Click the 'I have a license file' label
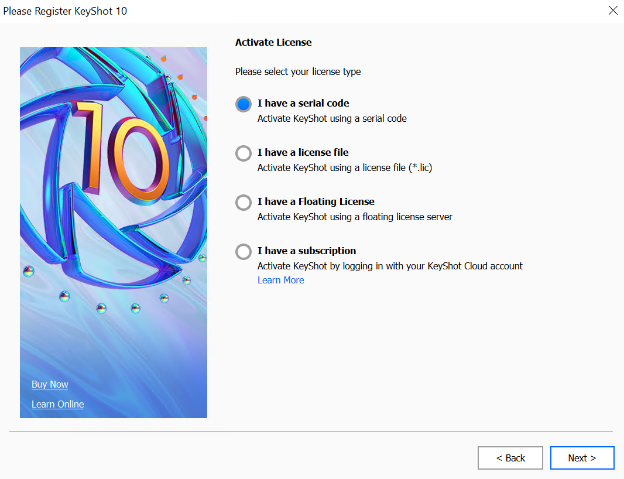624x479 pixels. 303,153
